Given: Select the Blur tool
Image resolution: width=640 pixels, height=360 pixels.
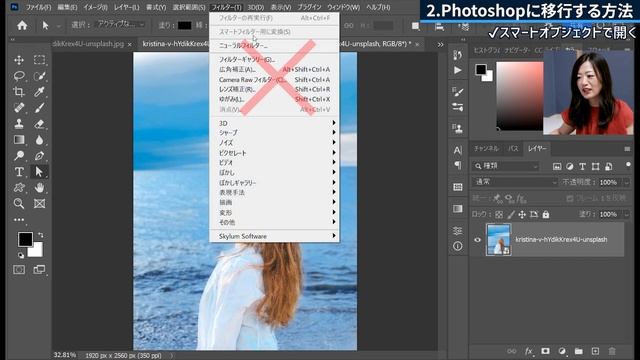Looking at the screenshot, I should point(40,140).
